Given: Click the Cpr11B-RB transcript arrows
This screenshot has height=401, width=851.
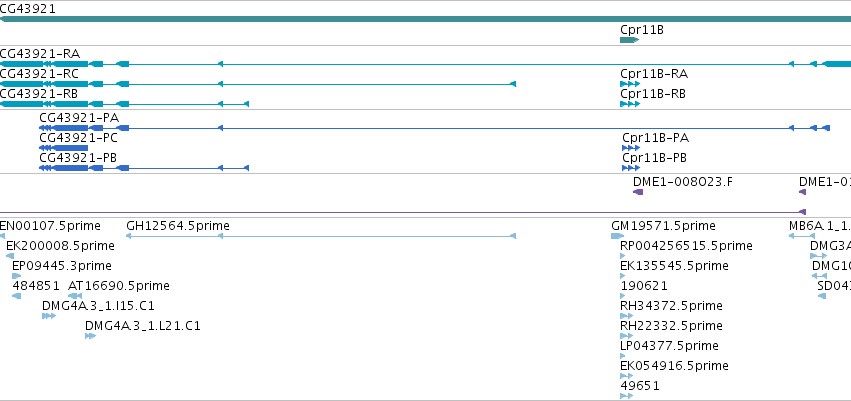Looking at the screenshot, I should tap(630, 104).
